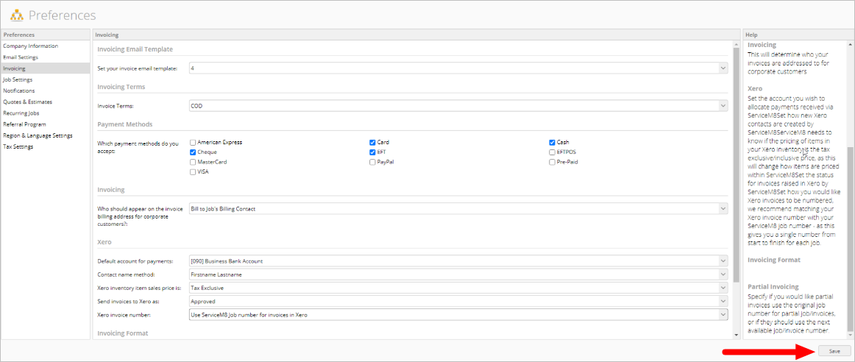Open Default account for payments dropdown
This screenshot has height=362, width=855.
(x=458, y=261)
